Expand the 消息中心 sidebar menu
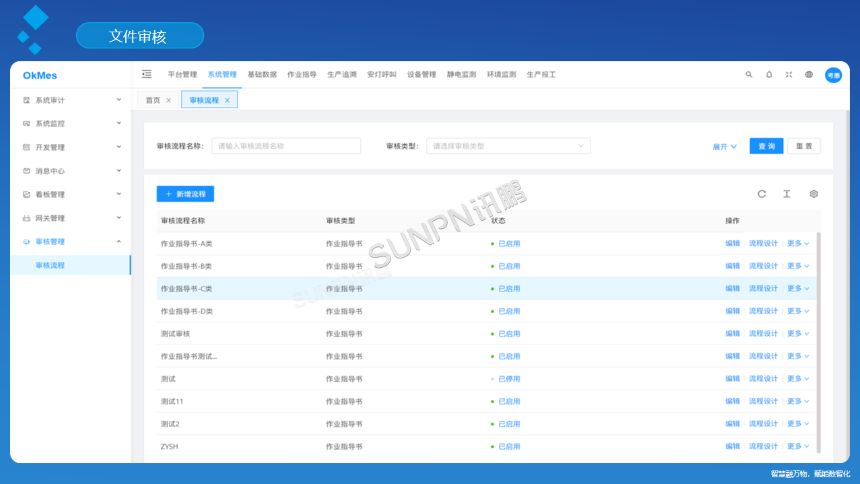The height and width of the screenshot is (484, 860). [71, 171]
